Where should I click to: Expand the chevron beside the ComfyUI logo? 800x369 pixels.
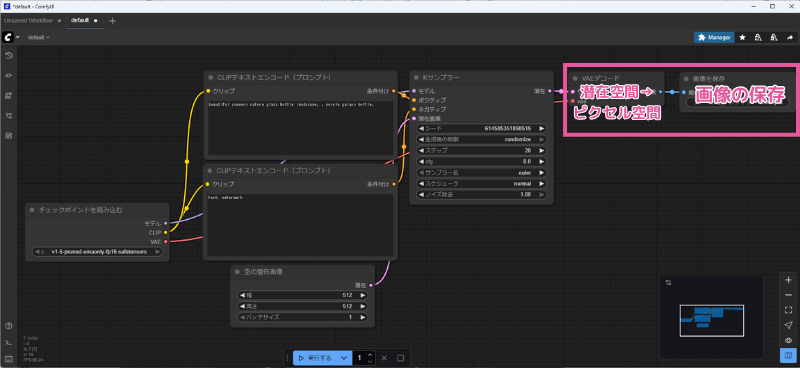[x=18, y=37]
